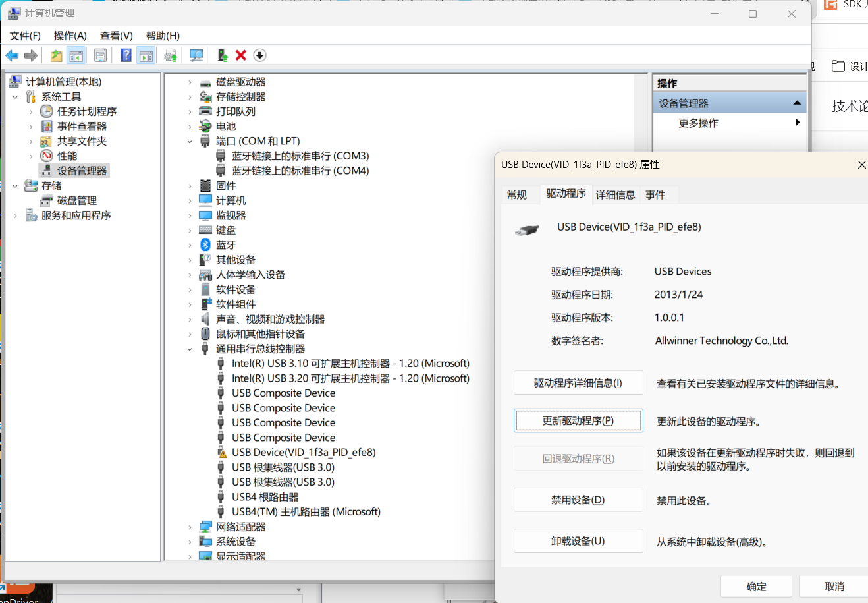Expand the 磁盘驱动器 device category
The width and height of the screenshot is (868, 603).
click(x=190, y=82)
